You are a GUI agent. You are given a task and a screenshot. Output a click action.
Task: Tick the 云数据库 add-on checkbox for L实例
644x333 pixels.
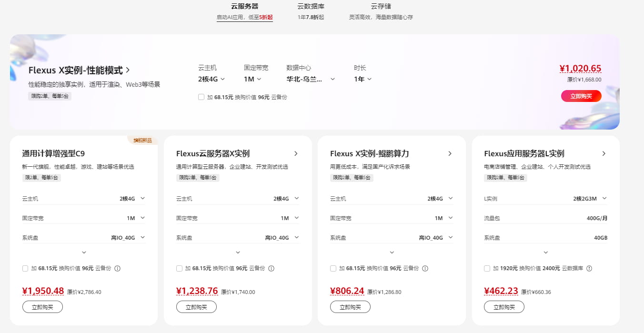point(487,268)
